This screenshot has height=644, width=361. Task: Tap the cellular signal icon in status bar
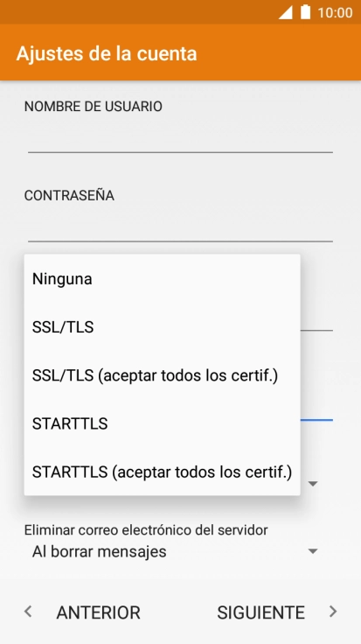[286, 12]
